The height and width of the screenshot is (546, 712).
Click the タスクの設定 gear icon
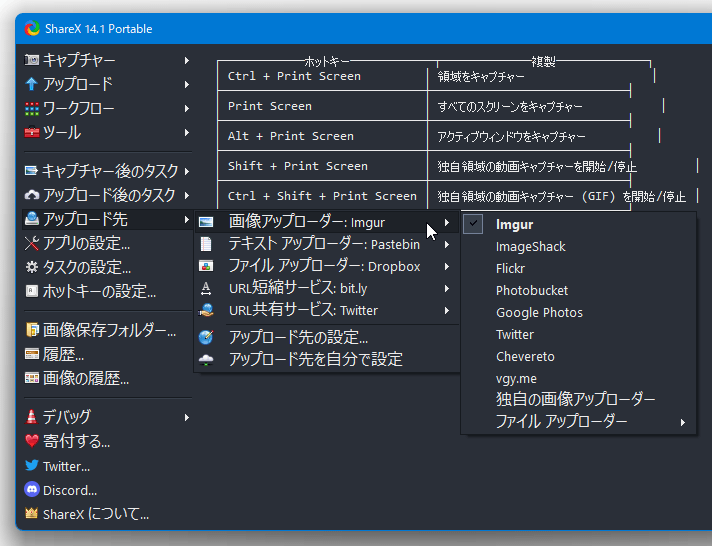pyautogui.click(x=32, y=267)
